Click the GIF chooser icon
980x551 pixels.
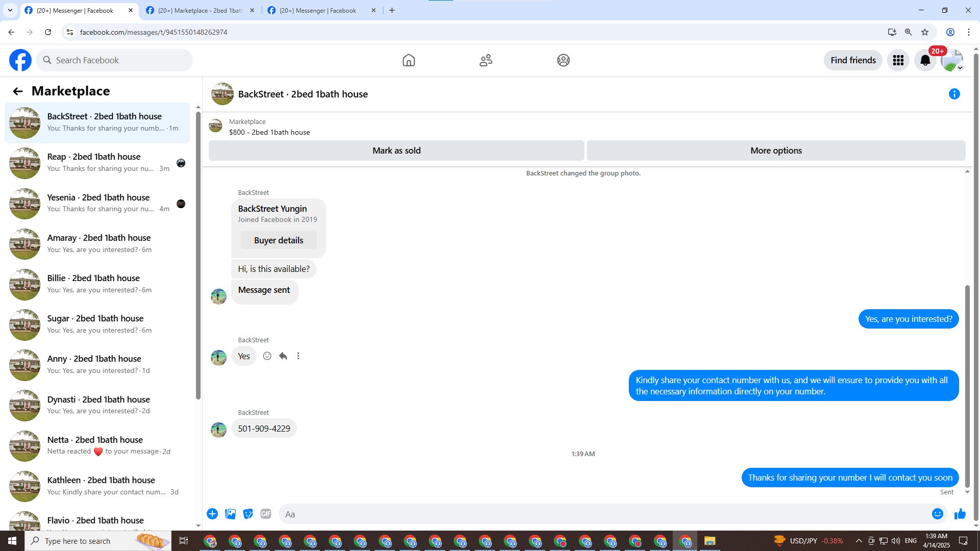click(265, 514)
